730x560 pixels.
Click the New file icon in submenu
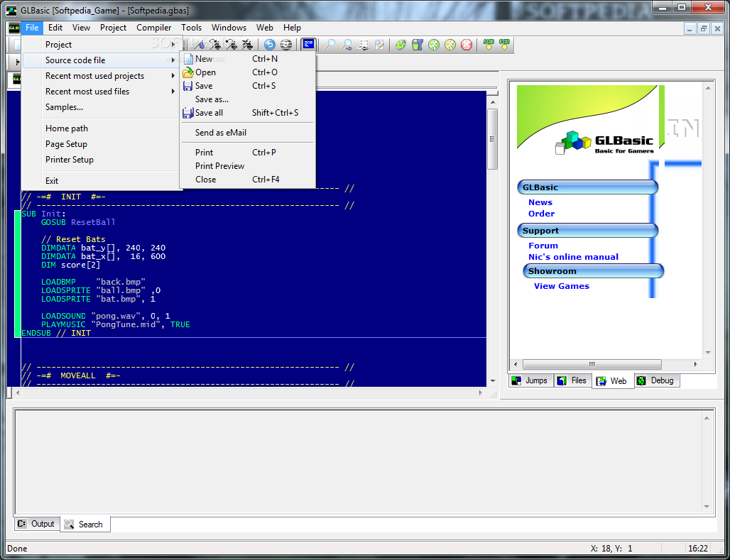[x=188, y=59]
